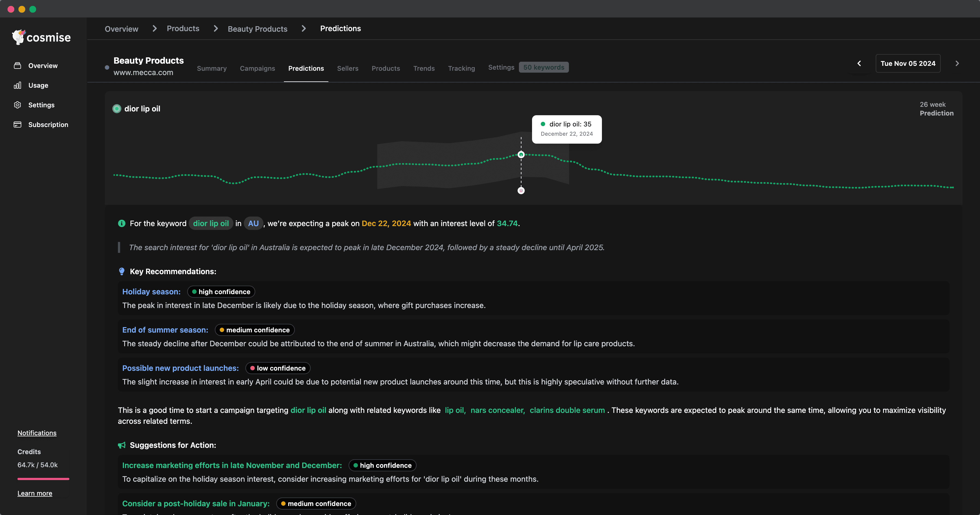Click the Notifications bell icon
The image size is (980, 515).
pos(37,433)
